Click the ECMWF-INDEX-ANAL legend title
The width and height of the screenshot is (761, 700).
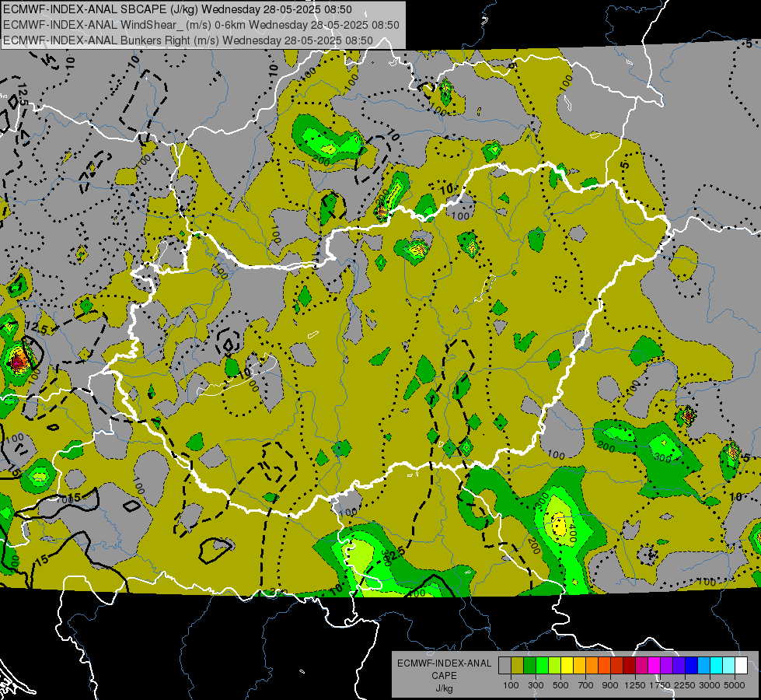click(x=444, y=663)
